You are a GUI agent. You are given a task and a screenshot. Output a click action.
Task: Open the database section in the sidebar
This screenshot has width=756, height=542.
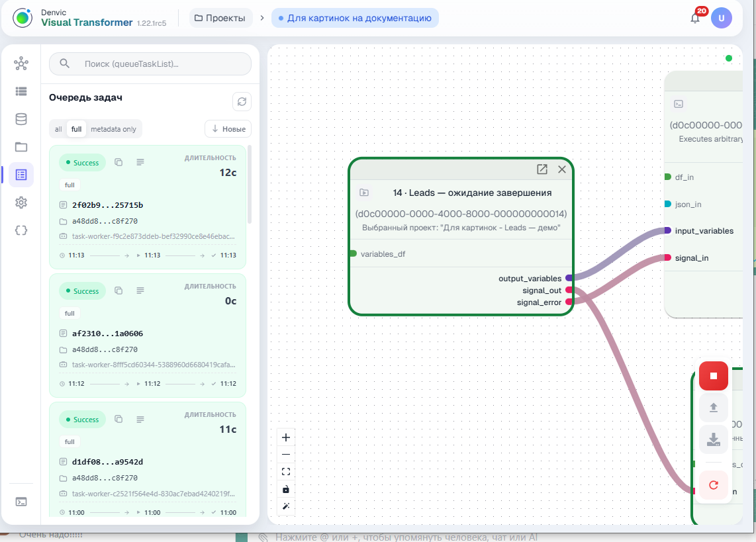[21, 119]
